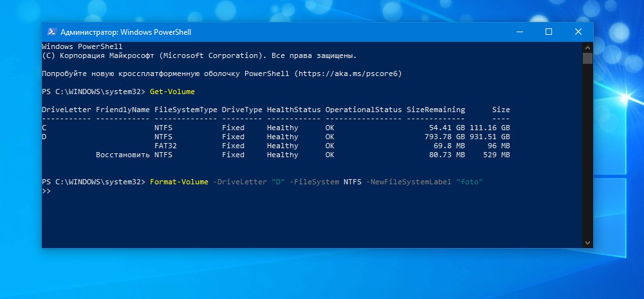Click the 'FAT32' file system value
The image size is (644, 299).
coord(165,146)
